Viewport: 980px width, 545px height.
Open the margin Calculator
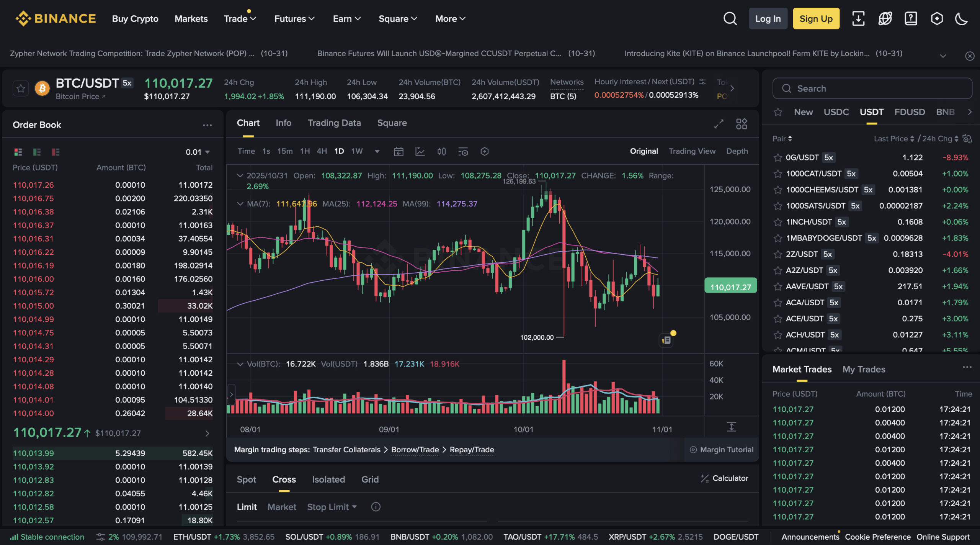coord(724,478)
